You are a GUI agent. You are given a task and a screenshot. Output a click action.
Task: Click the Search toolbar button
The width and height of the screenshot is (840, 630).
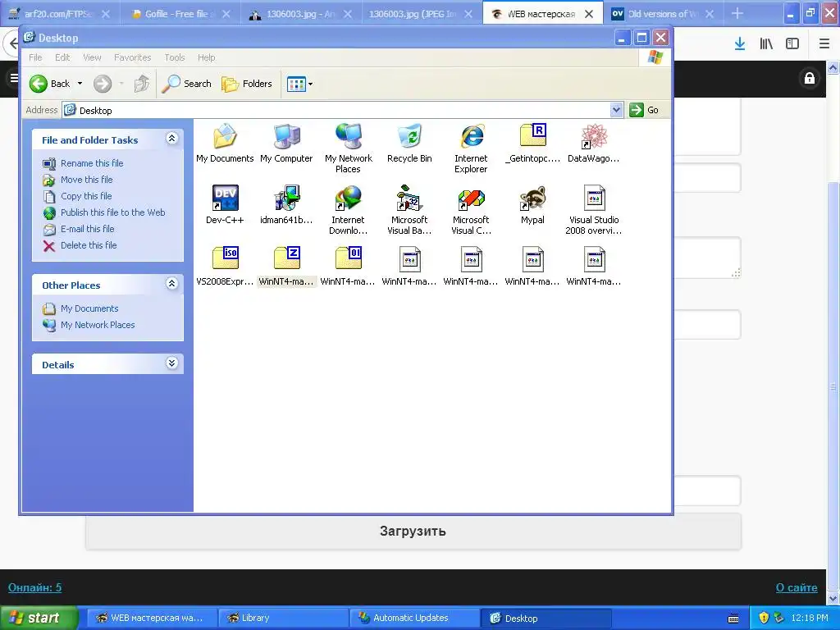point(186,84)
